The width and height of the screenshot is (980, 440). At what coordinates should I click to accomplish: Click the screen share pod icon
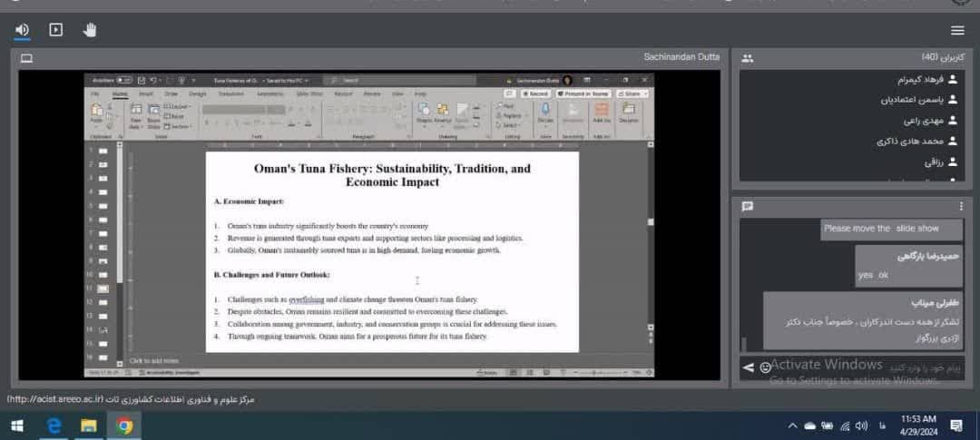26,58
